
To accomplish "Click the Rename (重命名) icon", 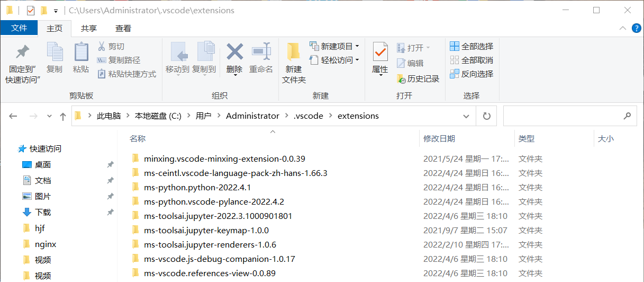I will click(x=261, y=52).
